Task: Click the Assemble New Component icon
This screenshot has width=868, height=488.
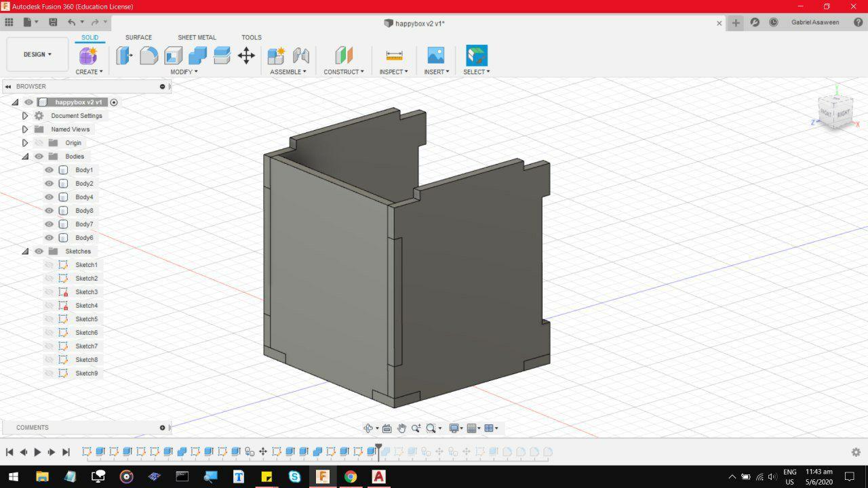Action: [276, 56]
